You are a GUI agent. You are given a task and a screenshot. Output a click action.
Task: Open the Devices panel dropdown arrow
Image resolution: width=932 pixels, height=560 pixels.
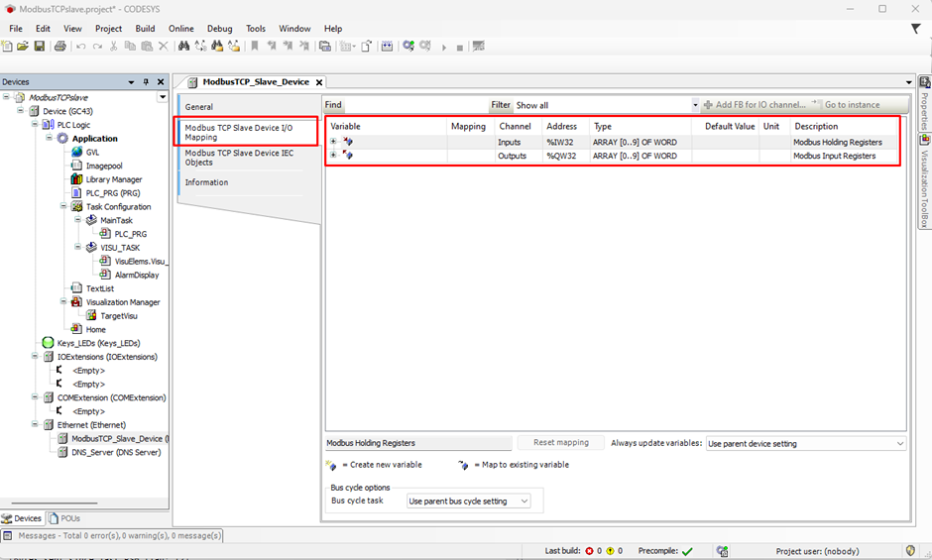coord(131,82)
